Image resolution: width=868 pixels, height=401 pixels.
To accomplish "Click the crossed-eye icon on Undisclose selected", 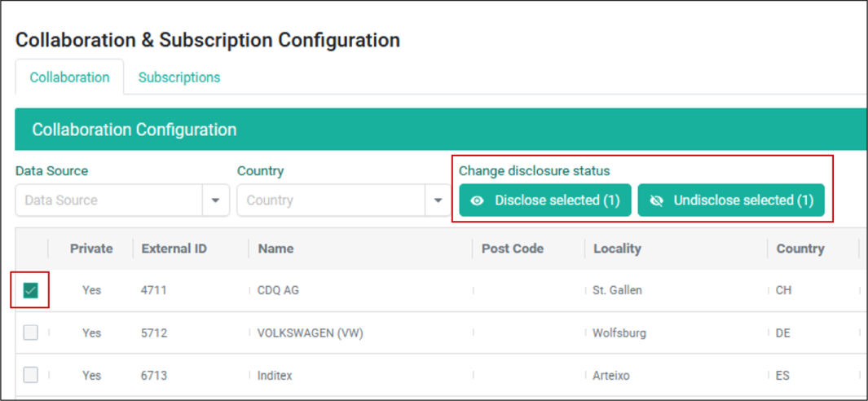I will point(657,200).
